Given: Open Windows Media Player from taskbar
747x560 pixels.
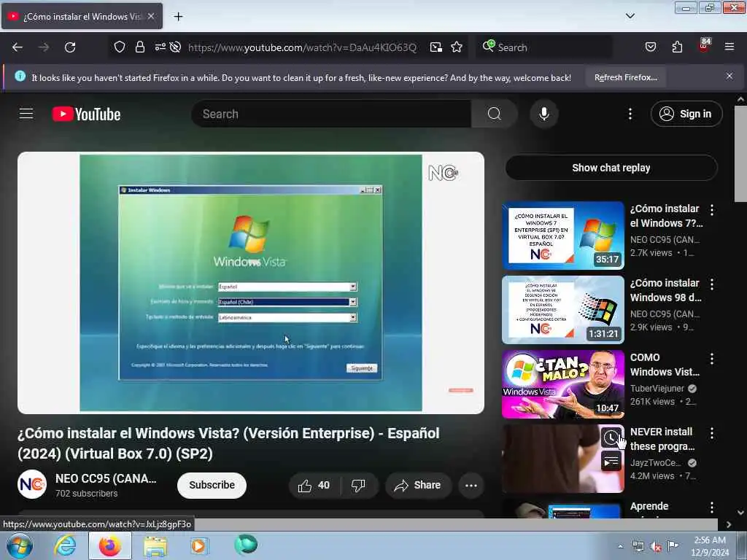Looking at the screenshot, I should 198,545.
